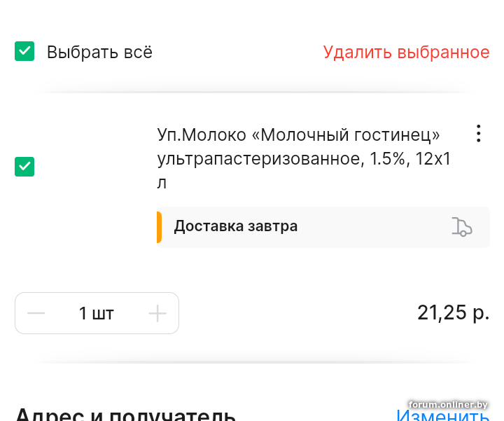Image resolution: width=504 pixels, height=421 pixels.
Task: Click the green checkmark beside Выбрать всё
Action: [x=24, y=51]
